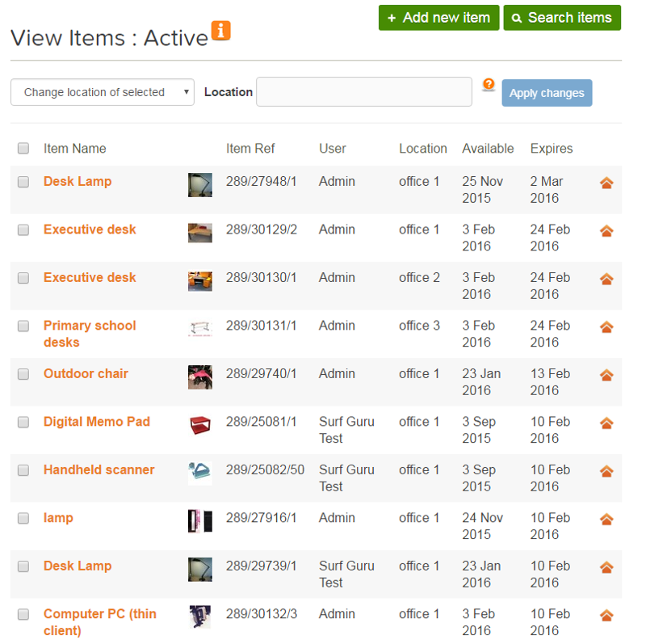Check the checkbox for Executive desk in office 1
The image size is (646, 644).
click(23, 229)
